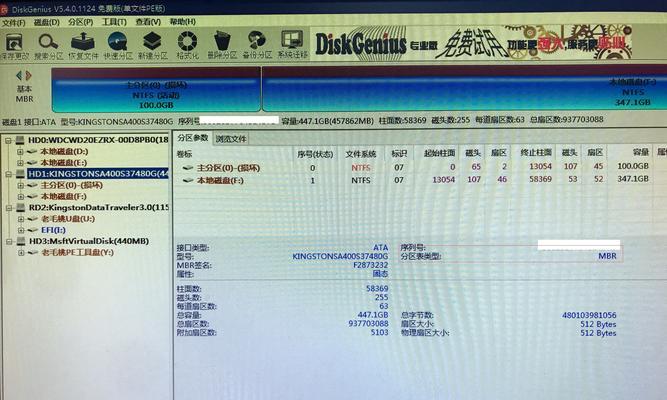The height and width of the screenshot is (400, 667).
Task: Open the 搜索分区 search partition tool
Action: (48, 46)
